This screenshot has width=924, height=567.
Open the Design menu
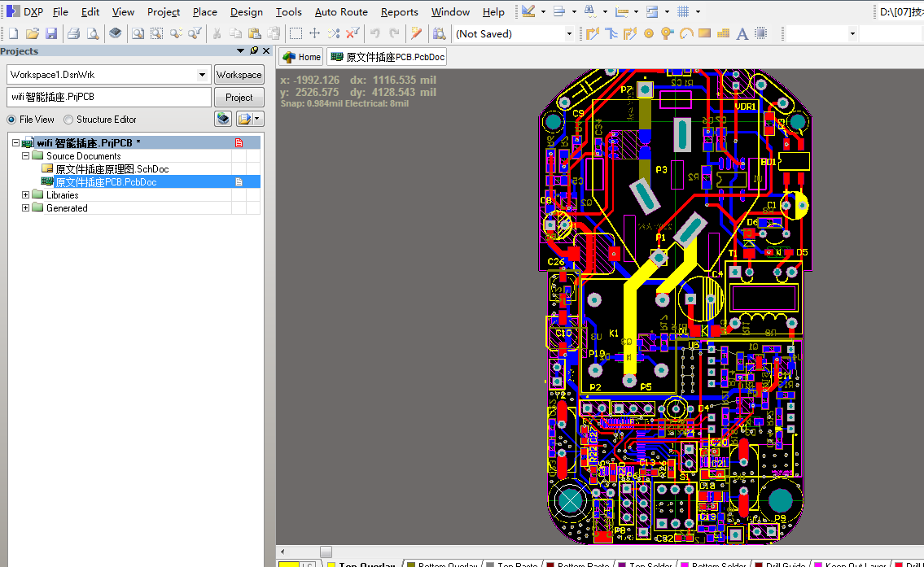click(247, 11)
